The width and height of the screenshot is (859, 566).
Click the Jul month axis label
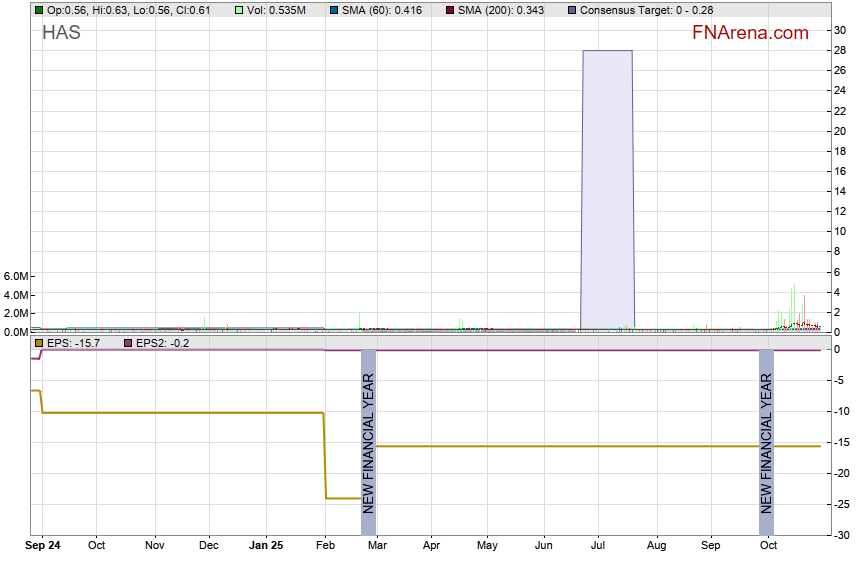click(x=599, y=546)
